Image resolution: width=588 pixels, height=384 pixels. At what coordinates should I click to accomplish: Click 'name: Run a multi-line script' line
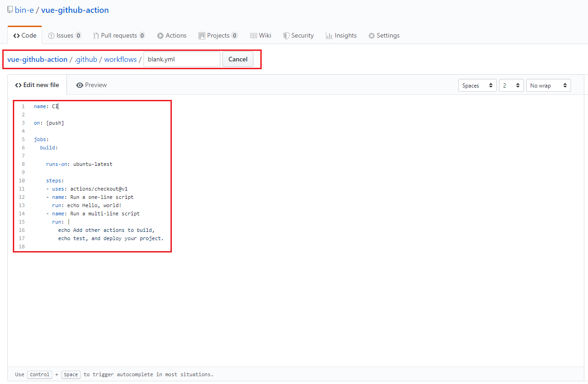(93, 214)
